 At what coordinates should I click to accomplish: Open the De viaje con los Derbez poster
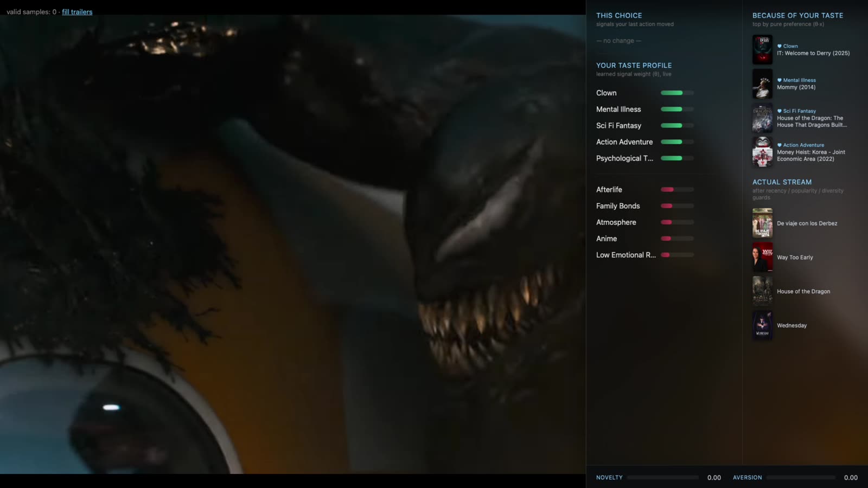coord(762,223)
